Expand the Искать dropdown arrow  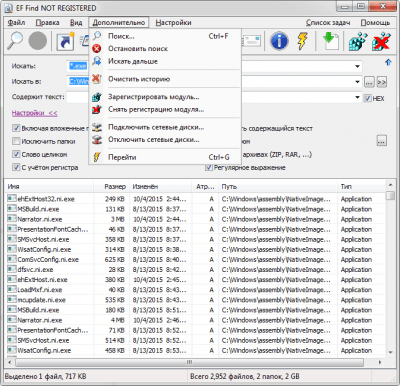[x=357, y=66]
